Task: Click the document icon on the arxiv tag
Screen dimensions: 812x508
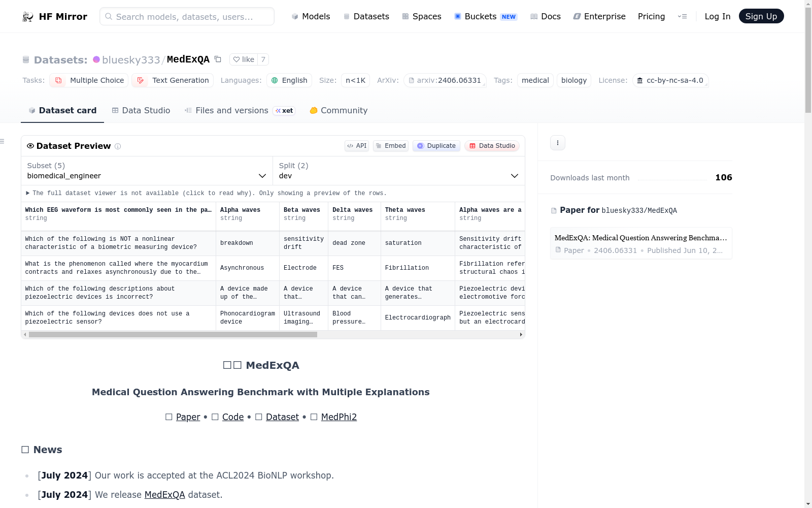Action: pyautogui.click(x=412, y=80)
